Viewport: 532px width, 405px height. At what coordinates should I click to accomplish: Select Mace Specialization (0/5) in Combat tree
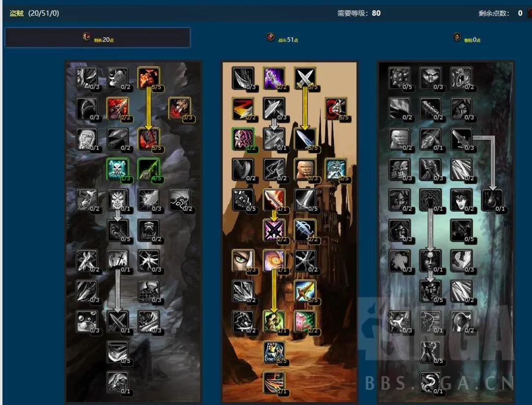(243, 200)
